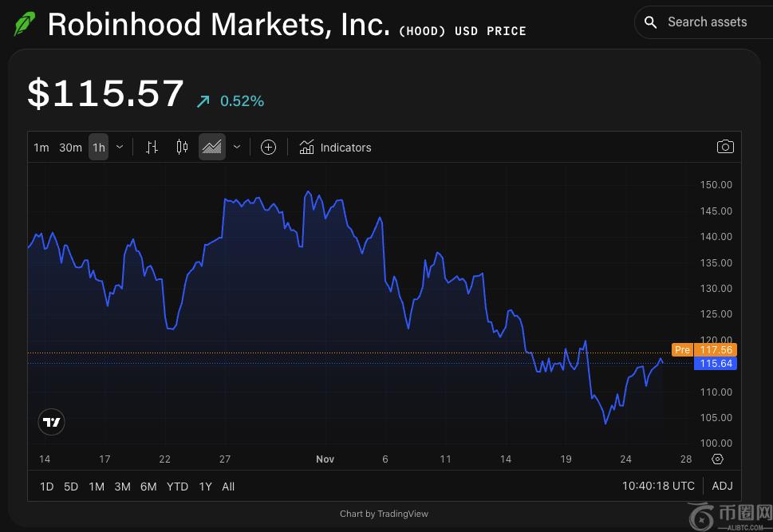Click the Search assets field
This screenshot has width=773, height=532.
click(x=707, y=22)
